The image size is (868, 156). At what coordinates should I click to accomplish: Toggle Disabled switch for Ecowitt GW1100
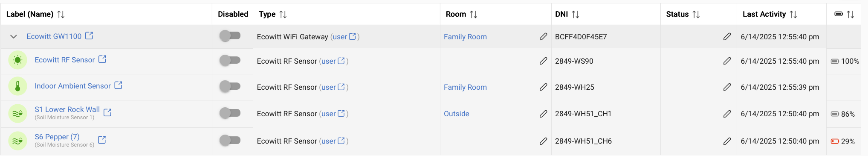tap(230, 36)
